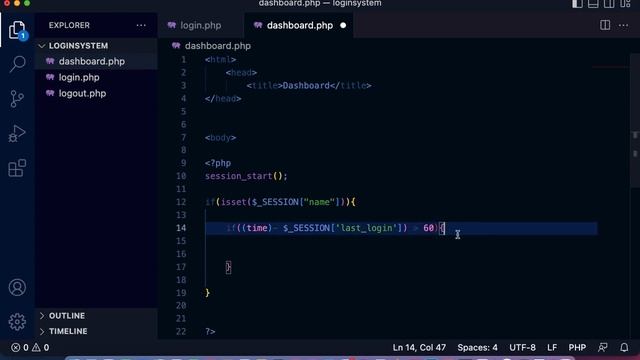This screenshot has height=360, width=640.
Task: Open notifications bell in status bar
Action: click(624, 347)
